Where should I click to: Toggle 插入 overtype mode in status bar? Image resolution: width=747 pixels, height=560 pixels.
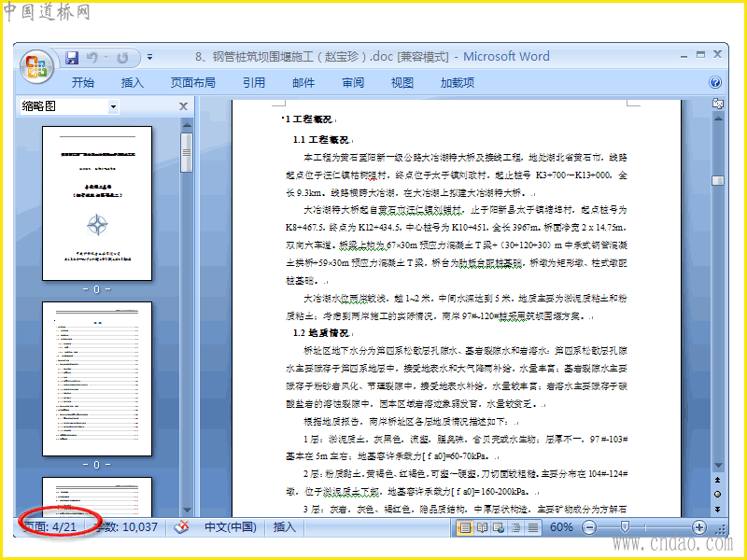coord(285,527)
